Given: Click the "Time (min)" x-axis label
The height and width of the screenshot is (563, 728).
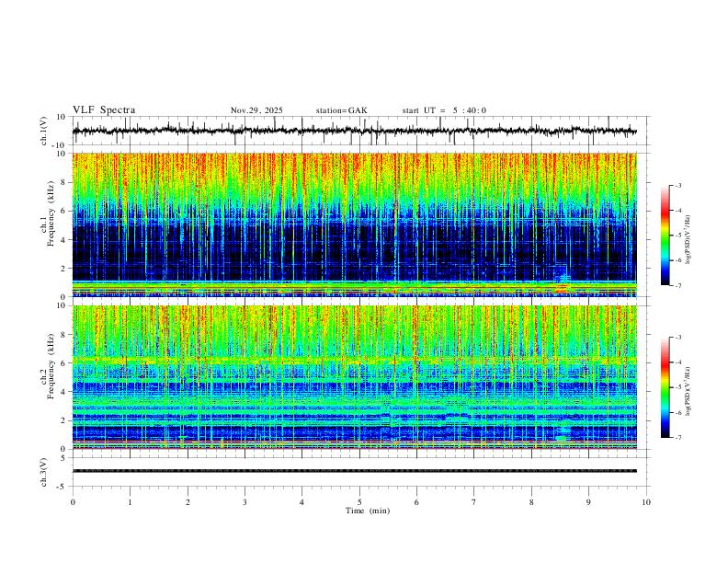Looking at the screenshot, I should pyautogui.click(x=368, y=511).
